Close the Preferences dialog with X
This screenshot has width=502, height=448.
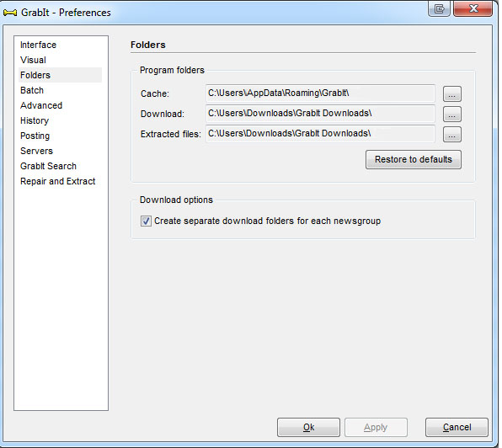(x=473, y=8)
